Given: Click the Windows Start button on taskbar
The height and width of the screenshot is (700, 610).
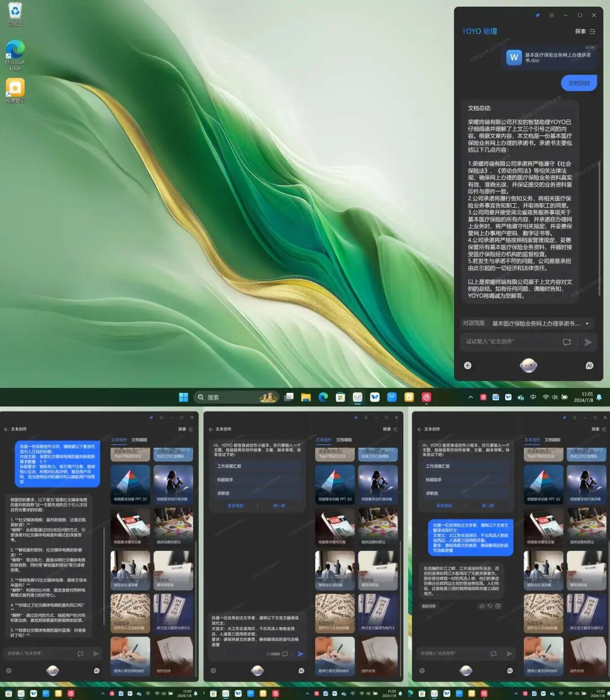Looking at the screenshot, I should 184,397.
